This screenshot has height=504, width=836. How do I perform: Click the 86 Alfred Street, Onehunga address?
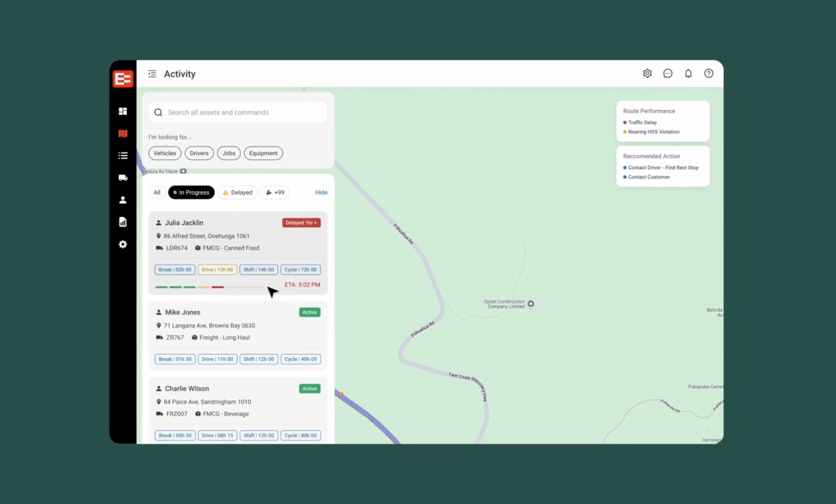click(207, 236)
